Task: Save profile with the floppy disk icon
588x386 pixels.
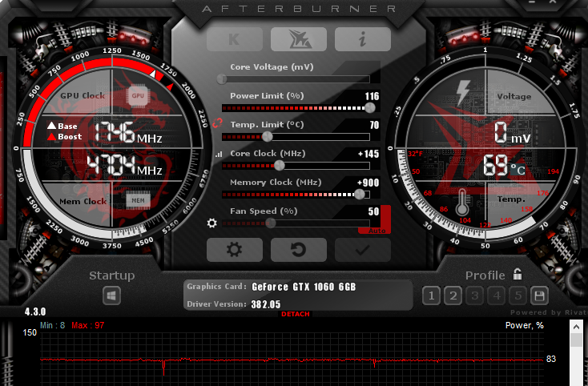Action: click(540, 296)
